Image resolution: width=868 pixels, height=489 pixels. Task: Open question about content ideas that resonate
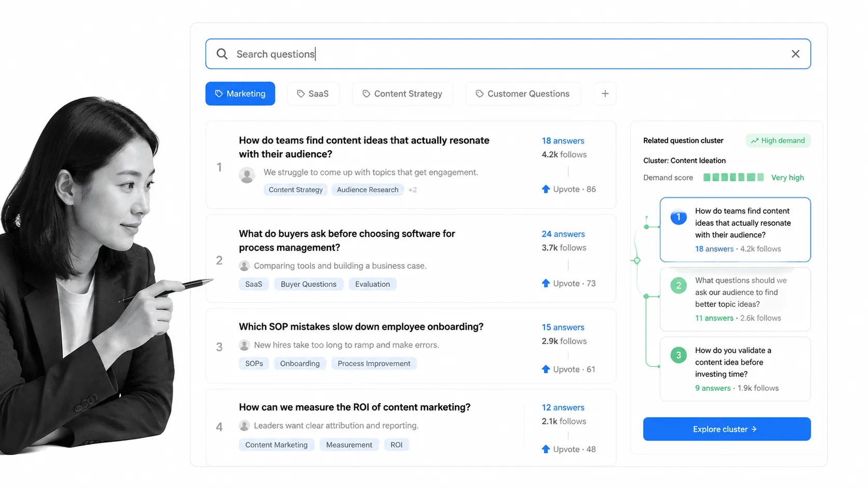tap(364, 147)
